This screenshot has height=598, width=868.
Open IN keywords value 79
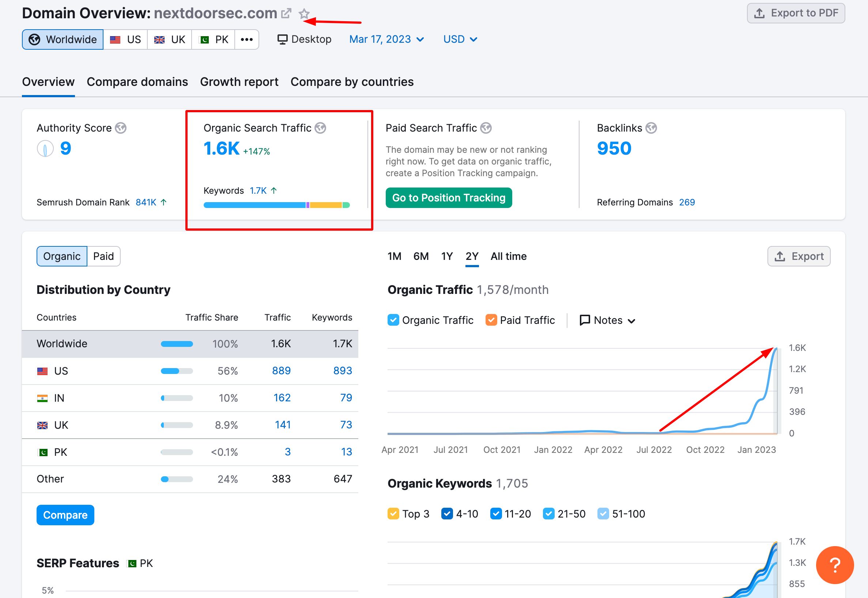pyautogui.click(x=346, y=398)
